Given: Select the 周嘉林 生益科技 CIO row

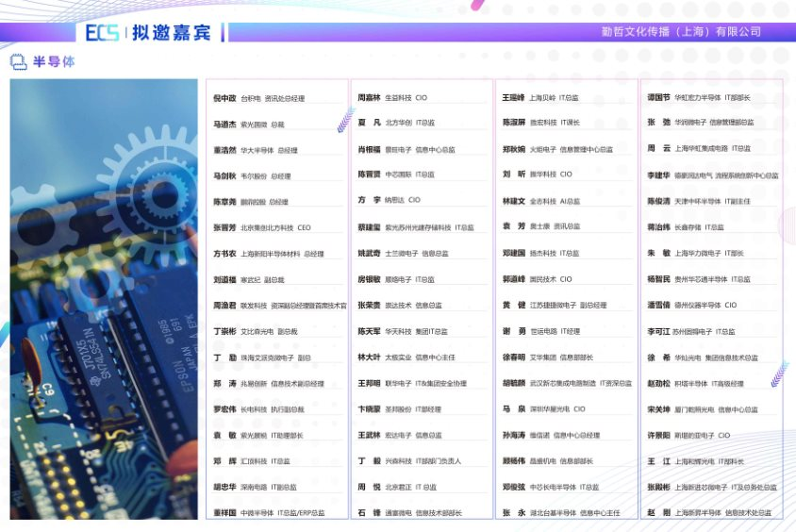Looking at the screenshot, I should coord(393,97).
